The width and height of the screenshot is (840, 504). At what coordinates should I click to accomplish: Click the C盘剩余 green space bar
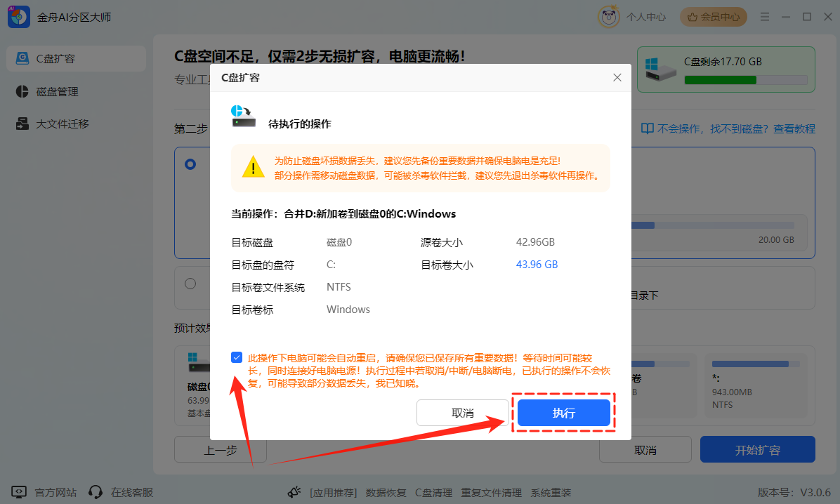click(x=720, y=80)
